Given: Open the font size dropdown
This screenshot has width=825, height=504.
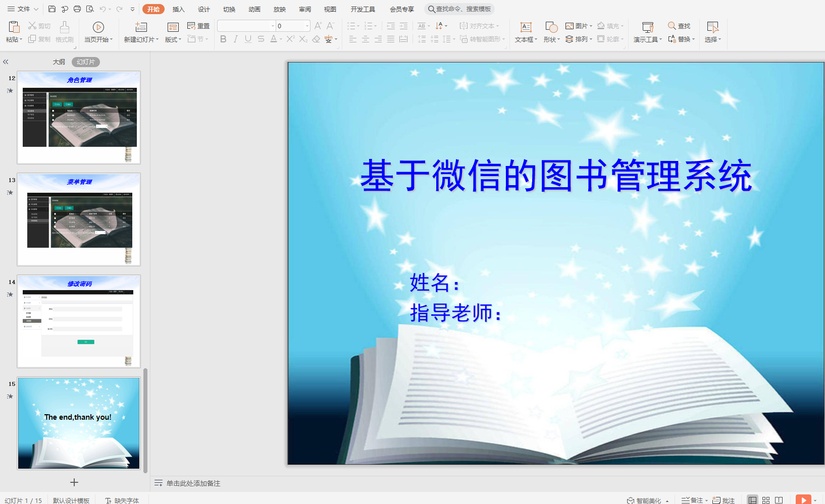Looking at the screenshot, I should 307,26.
